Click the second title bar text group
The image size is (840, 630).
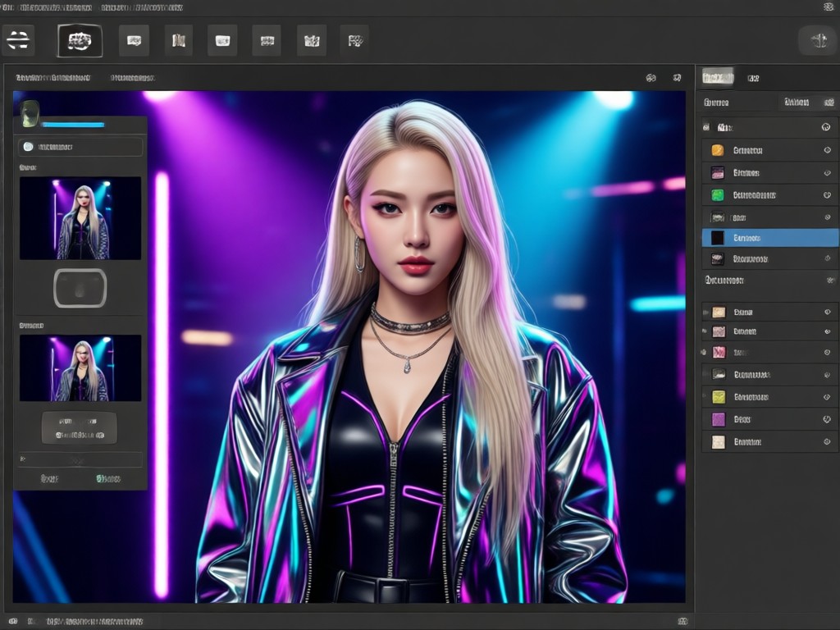click(x=142, y=7)
